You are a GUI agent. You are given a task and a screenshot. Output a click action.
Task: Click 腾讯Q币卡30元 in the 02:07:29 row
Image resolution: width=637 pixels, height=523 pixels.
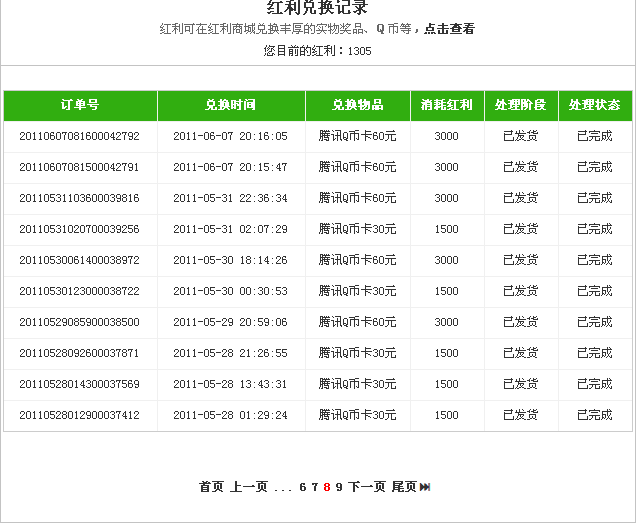pos(358,229)
